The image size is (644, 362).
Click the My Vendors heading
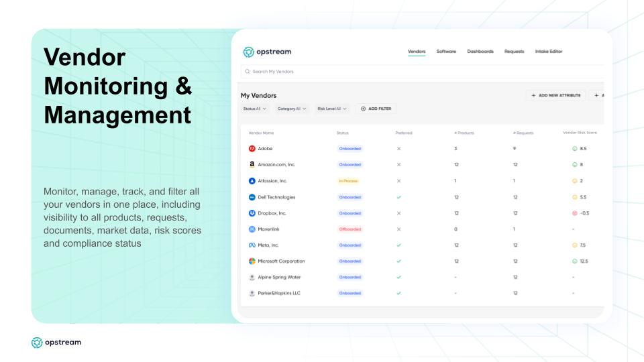point(258,96)
